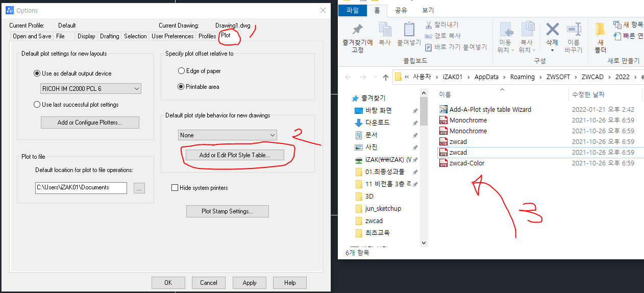This screenshot has width=644, height=293.
Task: Go back in Explorer navigation
Action: tap(348, 77)
